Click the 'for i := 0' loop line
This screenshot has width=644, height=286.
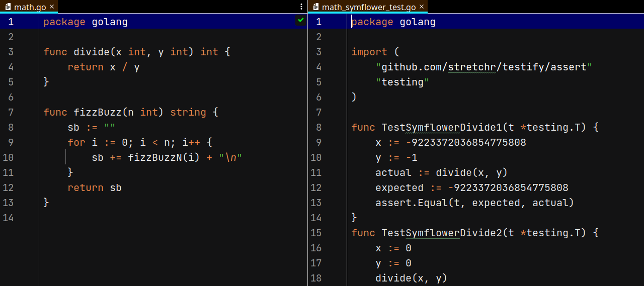(x=140, y=142)
